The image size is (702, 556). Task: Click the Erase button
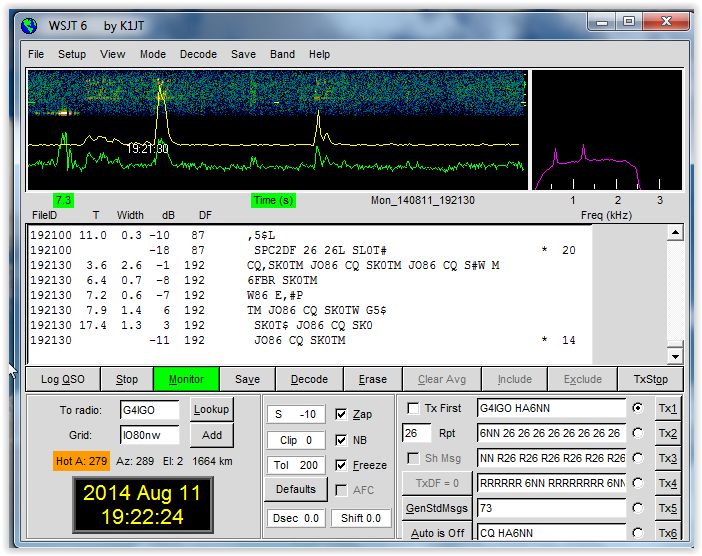point(372,379)
